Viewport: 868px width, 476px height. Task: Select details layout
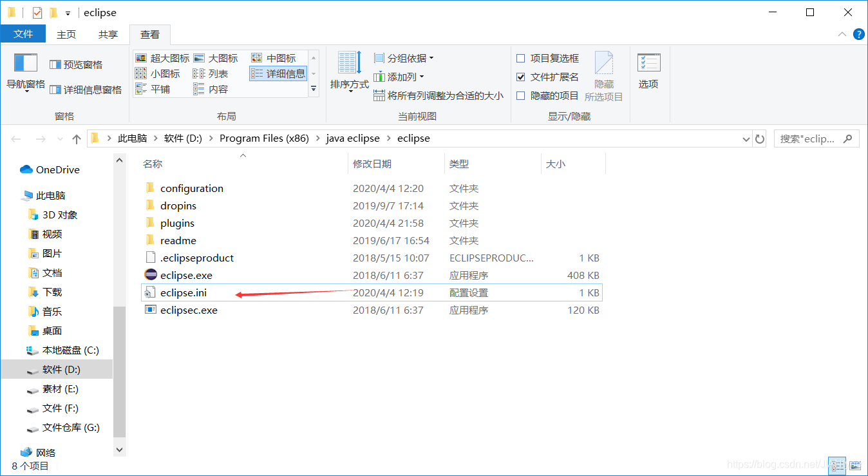click(278, 73)
